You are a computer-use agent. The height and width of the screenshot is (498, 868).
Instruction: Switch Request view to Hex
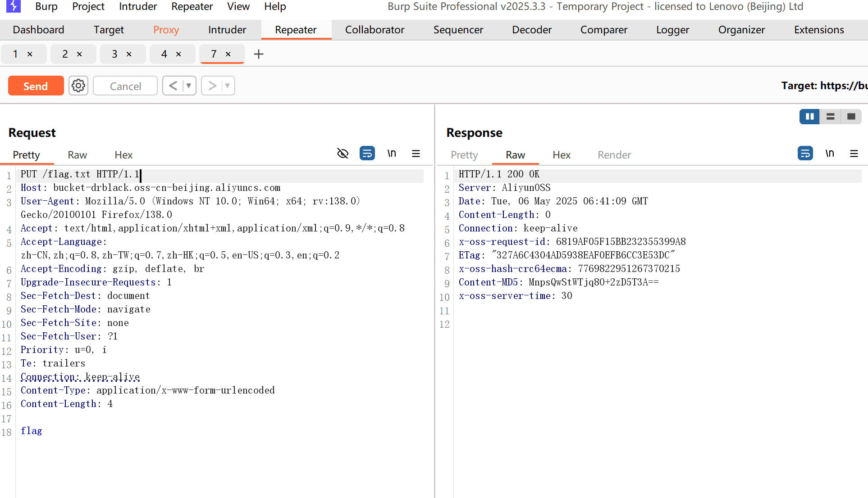point(123,155)
